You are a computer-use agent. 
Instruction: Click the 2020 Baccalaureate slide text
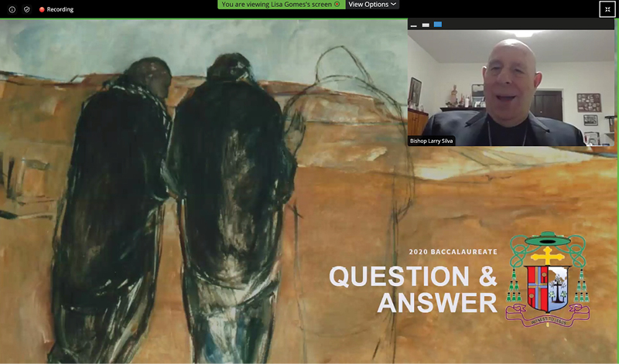pyautogui.click(x=453, y=253)
